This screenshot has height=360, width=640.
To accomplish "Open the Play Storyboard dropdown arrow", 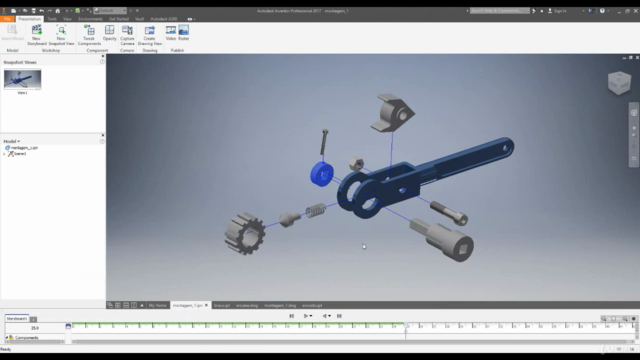I will (x=311, y=316).
